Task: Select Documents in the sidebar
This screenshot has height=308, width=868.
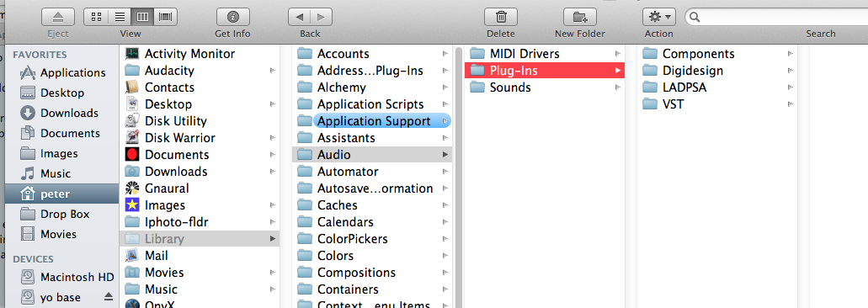Action: pos(61,133)
